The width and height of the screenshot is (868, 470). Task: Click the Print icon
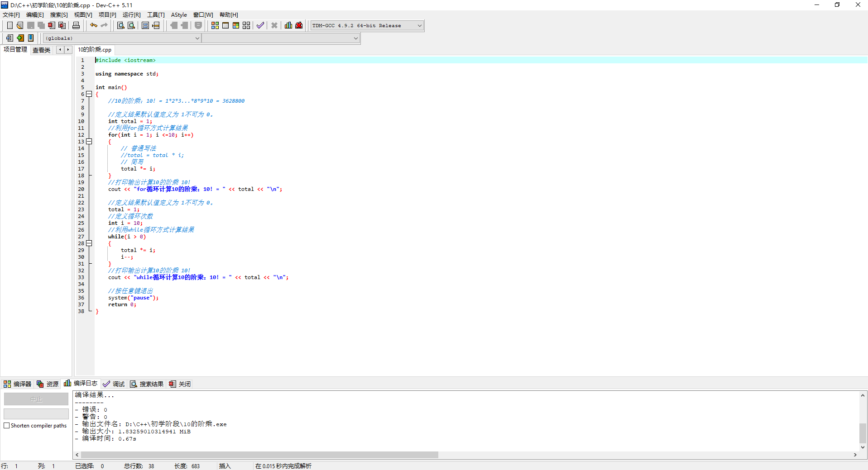(76, 25)
